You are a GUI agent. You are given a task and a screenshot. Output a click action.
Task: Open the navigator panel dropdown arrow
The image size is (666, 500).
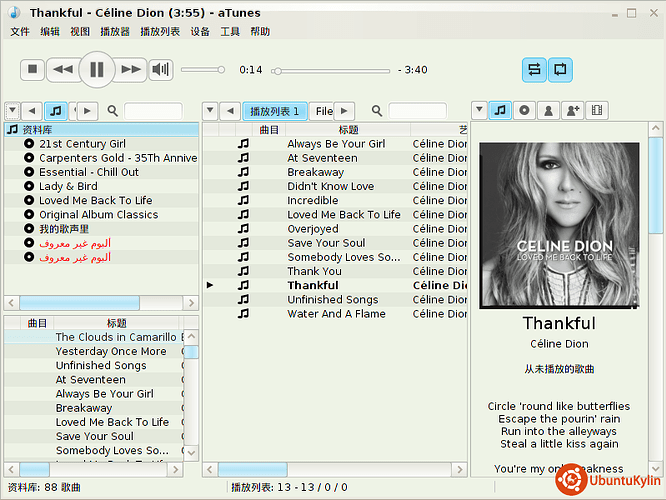pos(12,111)
